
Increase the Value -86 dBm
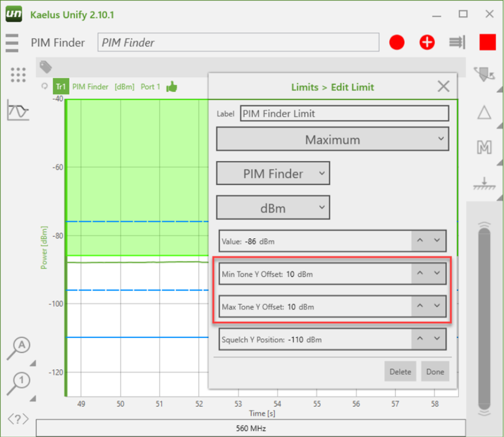(x=420, y=241)
